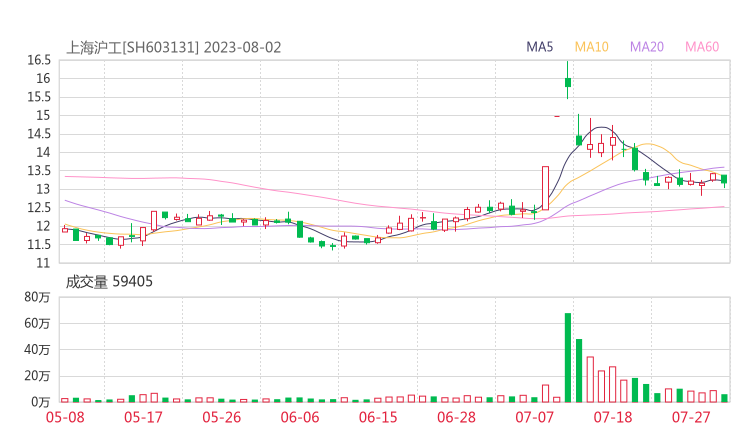
Task: Click the 15.5 price axis label
Action: 39,97
